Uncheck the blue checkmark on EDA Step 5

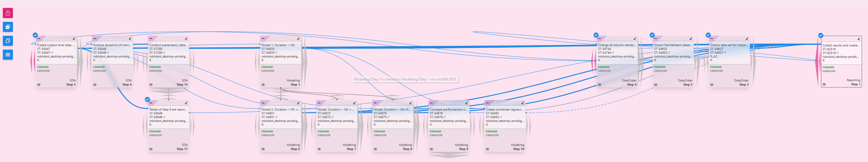coord(35,35)
